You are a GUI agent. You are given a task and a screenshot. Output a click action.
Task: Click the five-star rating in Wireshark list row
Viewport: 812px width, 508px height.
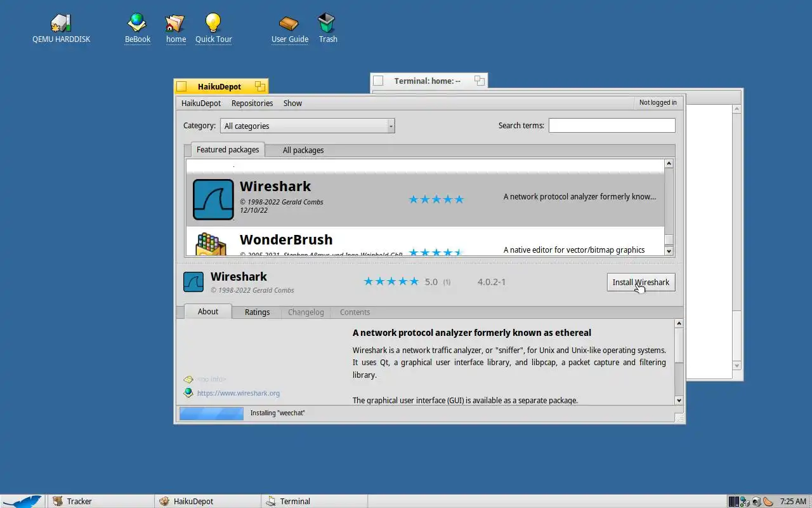pos(436,199)
